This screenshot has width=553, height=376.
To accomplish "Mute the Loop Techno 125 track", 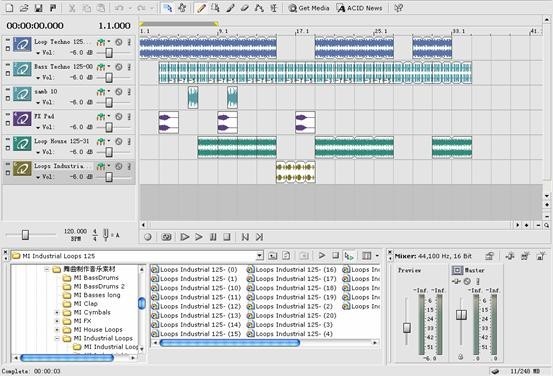I will point(119,42).
